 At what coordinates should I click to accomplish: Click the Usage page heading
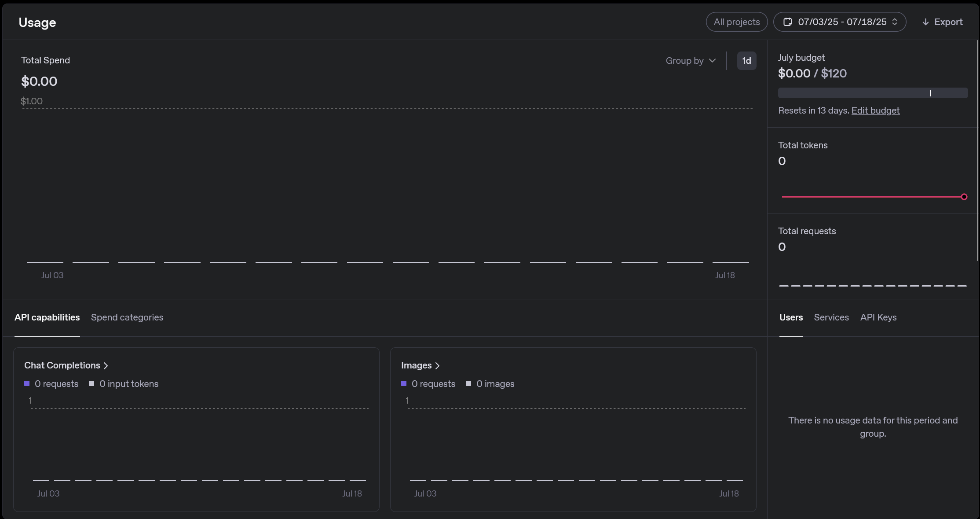click(x=37, y=22)
